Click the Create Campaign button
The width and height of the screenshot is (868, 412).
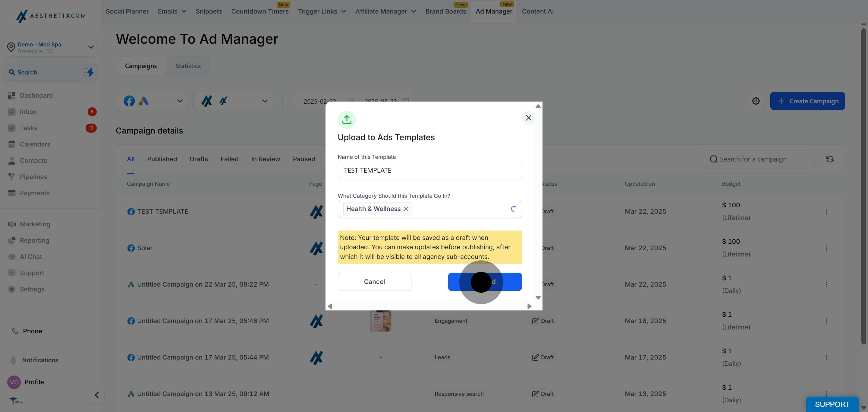[807, 101]
